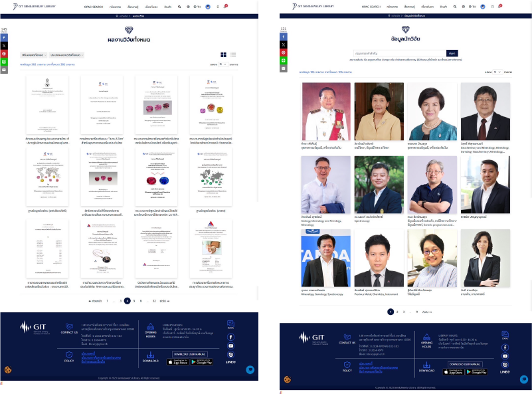Viewport: 532px width, 394px height.
Task: Share researchers page on Facebook
Action: tap(284, 37)
